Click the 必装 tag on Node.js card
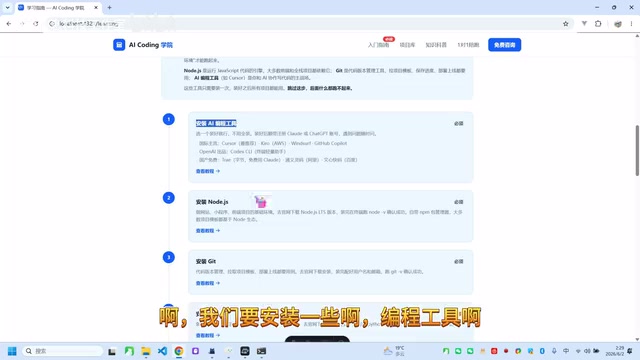The image size is (640, 360). 458,202
